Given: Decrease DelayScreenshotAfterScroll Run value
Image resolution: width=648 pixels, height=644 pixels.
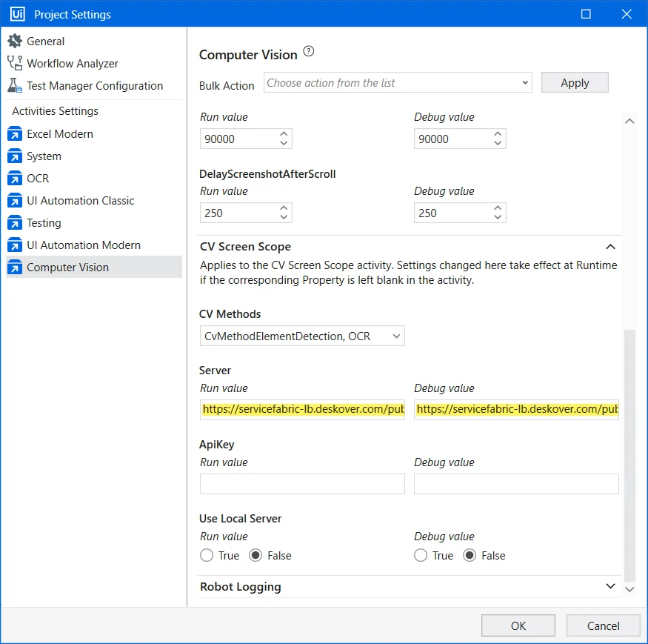Looking at the screenshot, I should 284,216.
